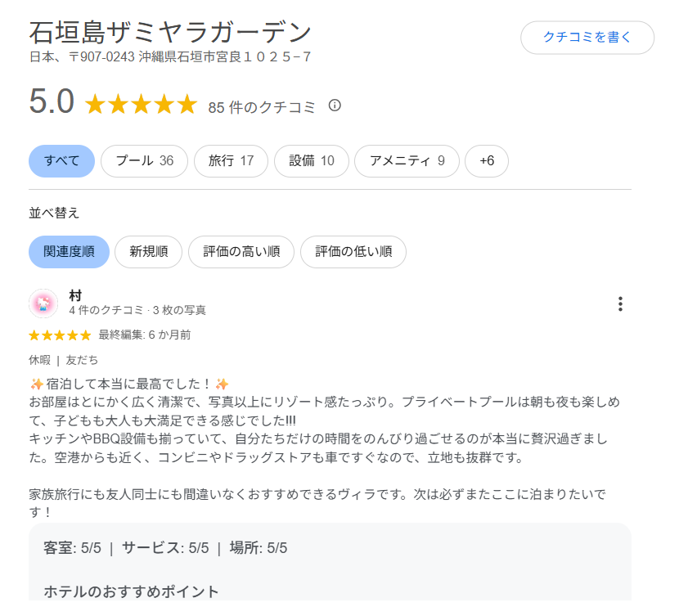Filter reviews by 旅行 17
This screenshot has width=688, height=616.
231,161
